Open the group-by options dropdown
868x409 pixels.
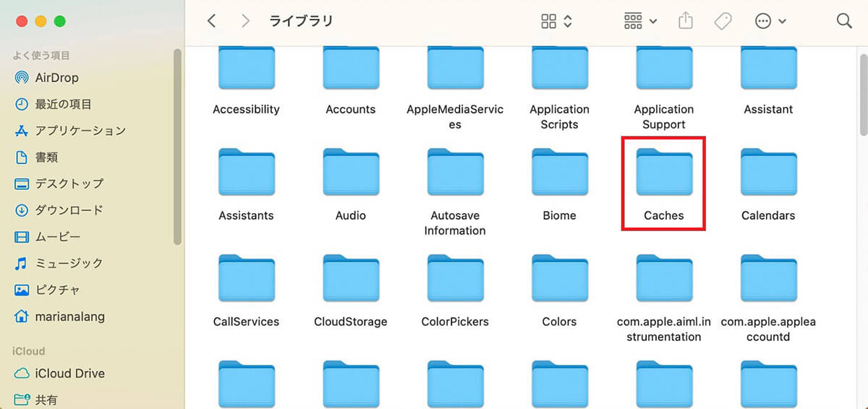click(x=640, y=21)
